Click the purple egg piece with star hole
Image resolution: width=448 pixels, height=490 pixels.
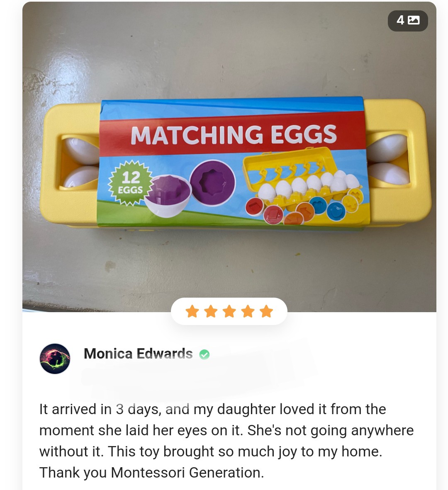pos(212,183)
